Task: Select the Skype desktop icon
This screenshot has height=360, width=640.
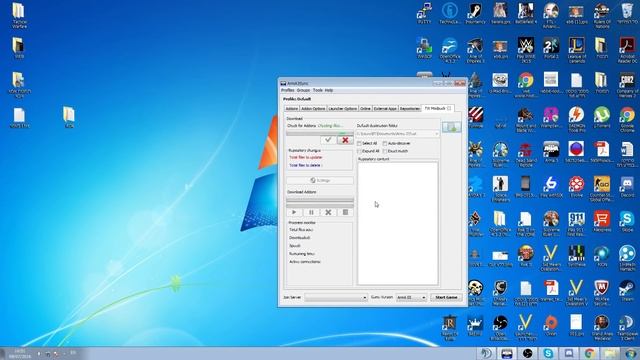Action: point(627,222)
